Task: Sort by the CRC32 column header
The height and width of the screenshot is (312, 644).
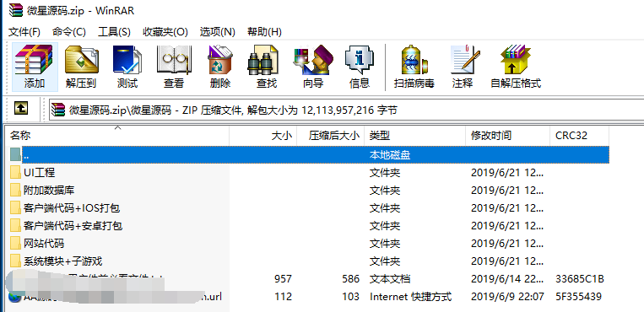Action: click(579, 136)
